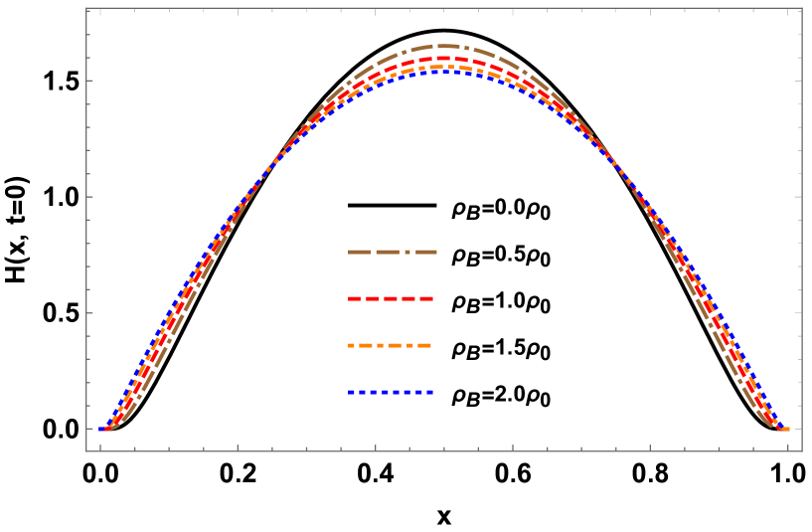The height and width of the screenshot is (532, 812).
Task: Click the curves' starting point at bottom left
Action: click(100, 430)
